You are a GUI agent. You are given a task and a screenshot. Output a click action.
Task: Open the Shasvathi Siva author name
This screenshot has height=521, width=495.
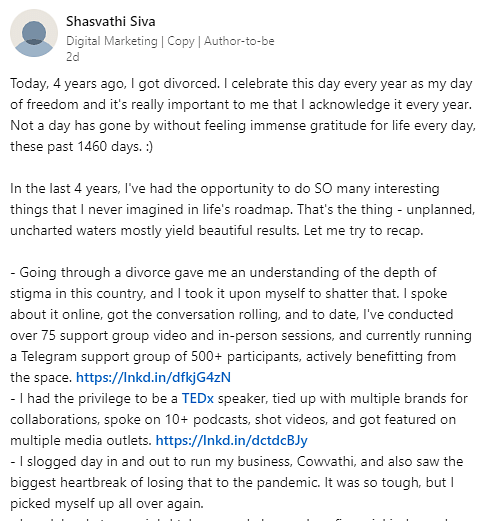(110, 21)
